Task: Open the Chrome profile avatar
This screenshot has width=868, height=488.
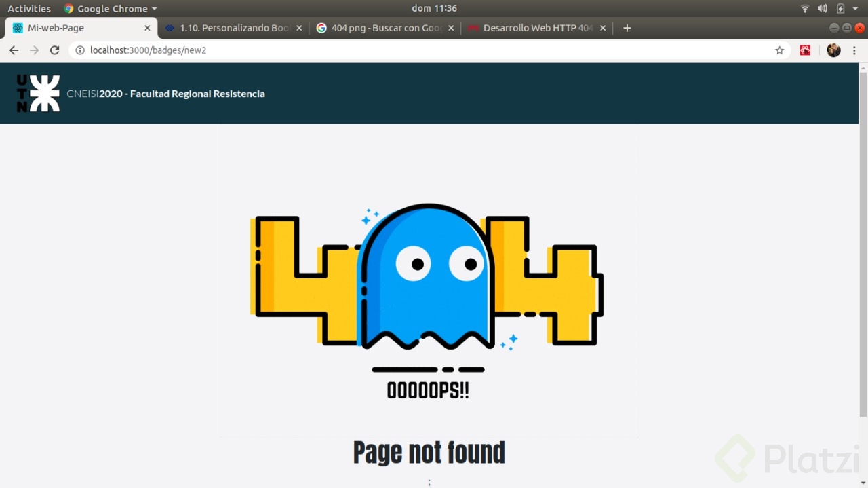Action: tap(833, 50)
